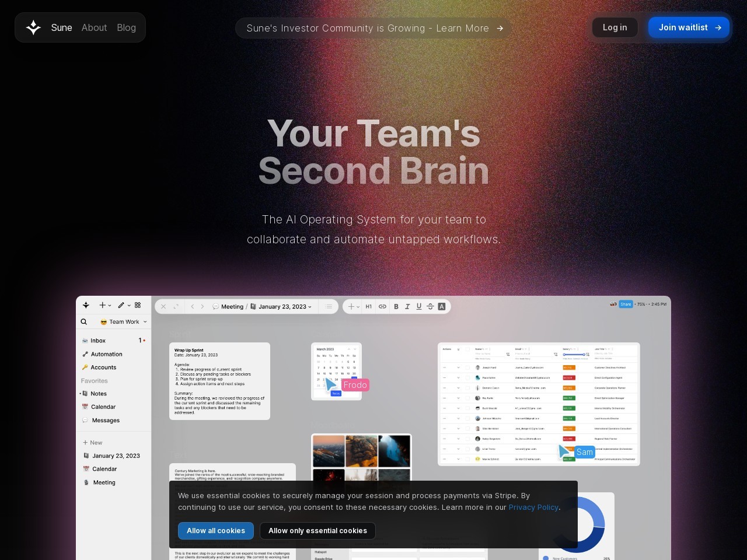
Task: Click the text color A icon
Action: pos(442,306)
